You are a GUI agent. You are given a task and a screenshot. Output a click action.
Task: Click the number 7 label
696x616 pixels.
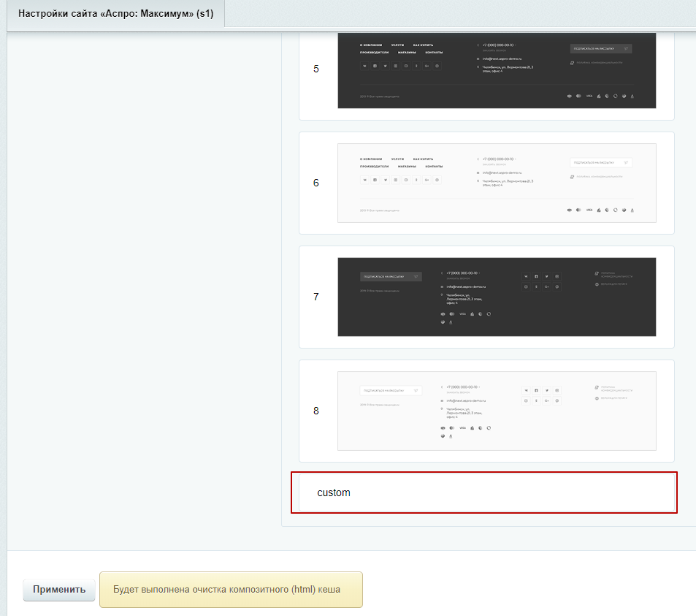tap(316, 297)
